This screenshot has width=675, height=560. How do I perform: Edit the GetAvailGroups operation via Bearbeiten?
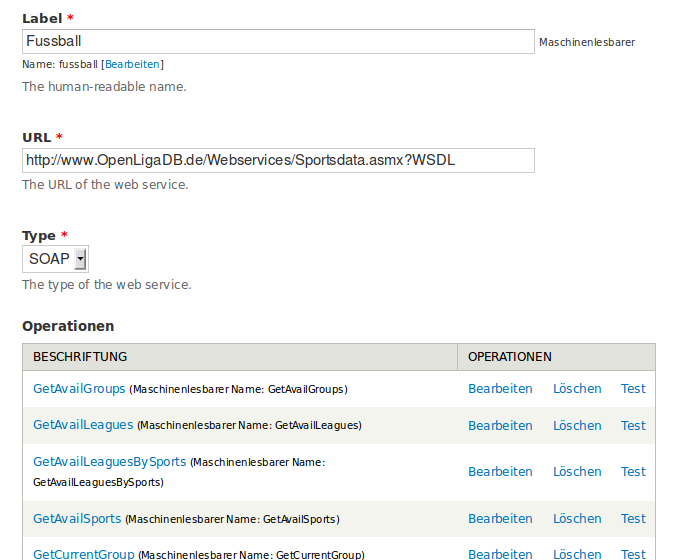pyautogui.click(x=500, y=388)
